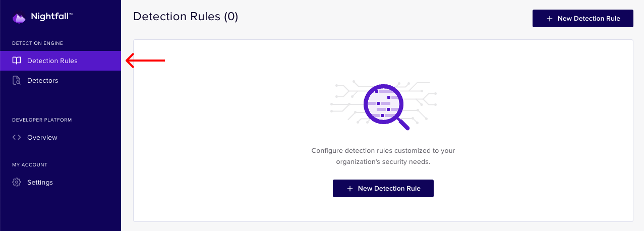
Task: Click the 'Configure detection rules' description text
Action: 383,156
